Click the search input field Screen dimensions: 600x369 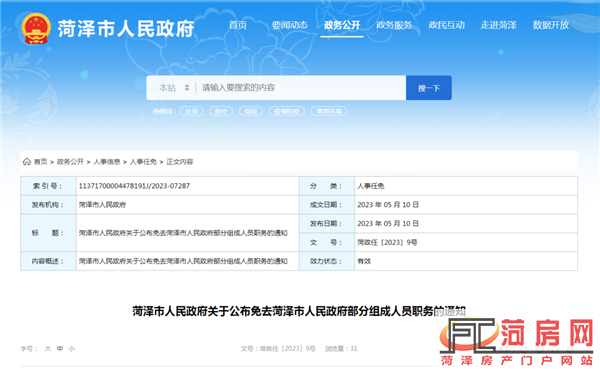click(301, 88)
